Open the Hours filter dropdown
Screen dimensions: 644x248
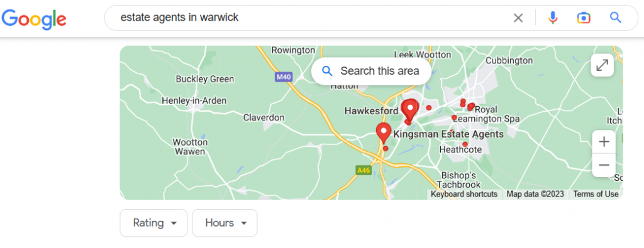[225, 223]
